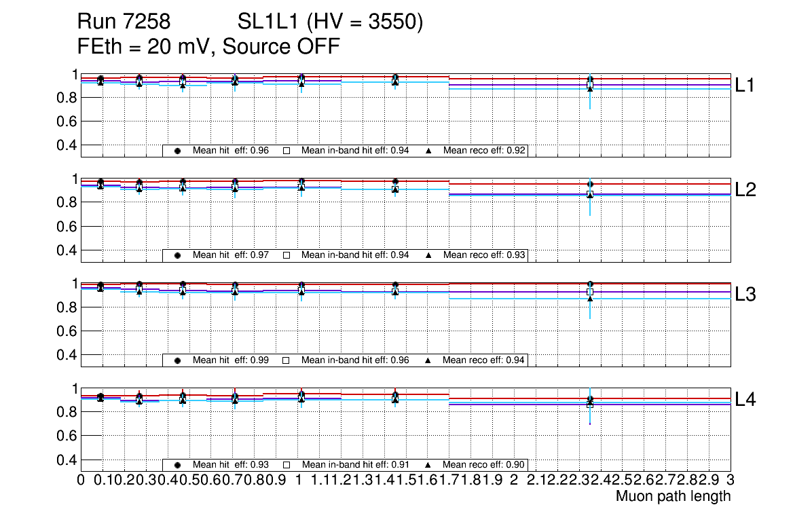
Task: Click the black triangle marker in L4 legend
Action: [x=428, y=465]
